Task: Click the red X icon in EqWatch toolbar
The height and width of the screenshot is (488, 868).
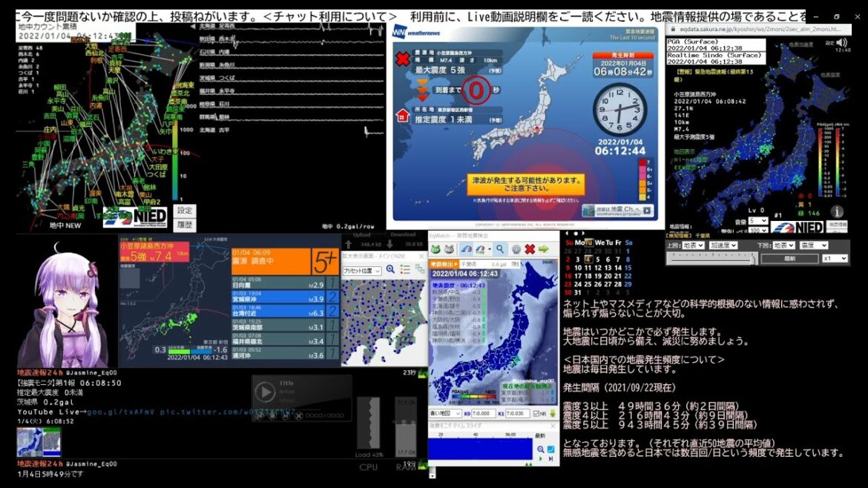Action: 530,249
